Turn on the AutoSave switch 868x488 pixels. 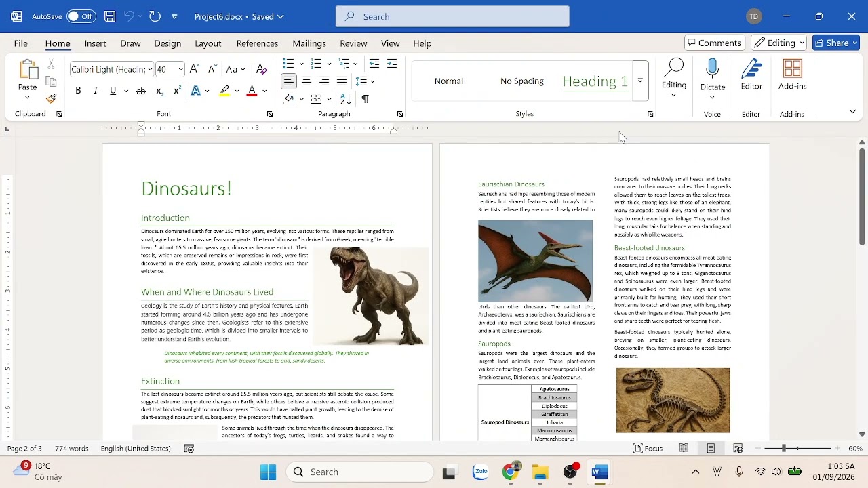pos(81,16)
